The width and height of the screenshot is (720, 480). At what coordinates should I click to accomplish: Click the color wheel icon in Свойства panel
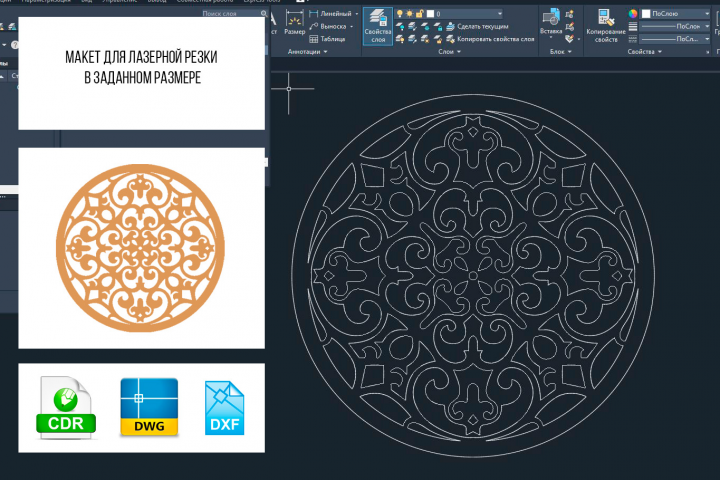click(x=633, y=14)
